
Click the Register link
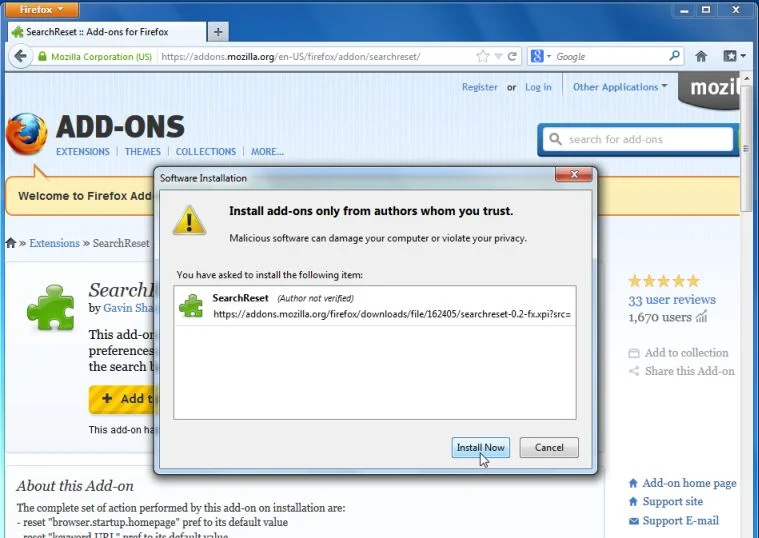(479, 87)
